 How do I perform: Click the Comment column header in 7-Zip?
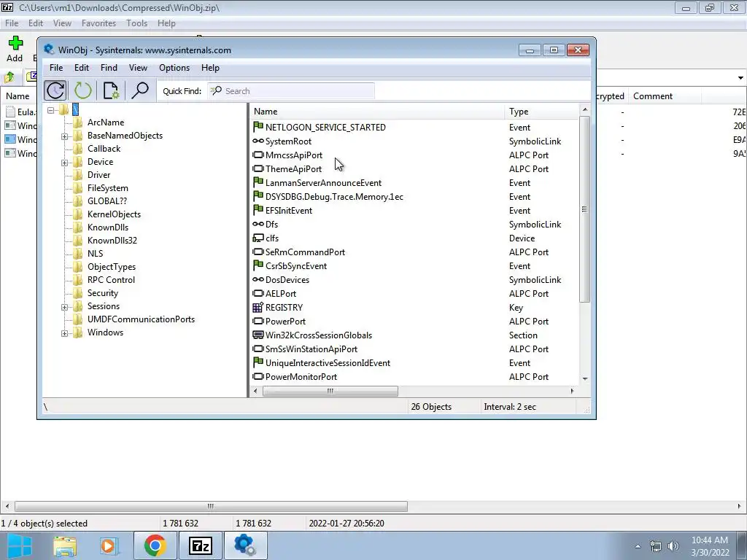665,96
